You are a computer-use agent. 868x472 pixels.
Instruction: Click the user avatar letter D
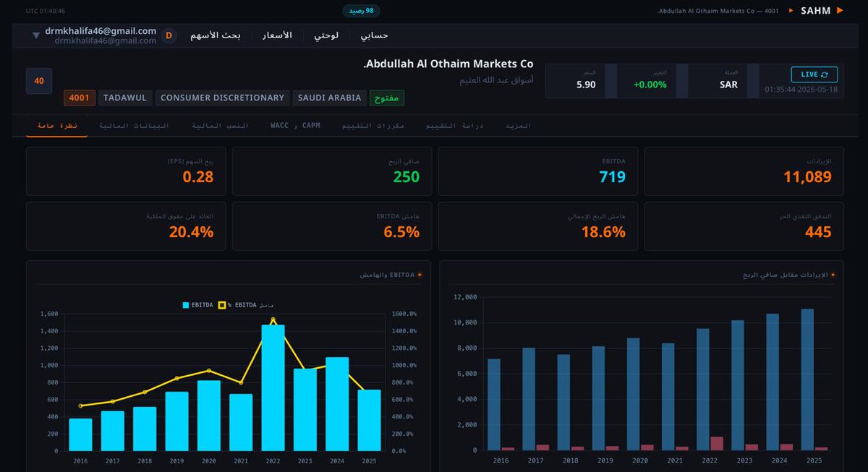[x=169, y=35]
